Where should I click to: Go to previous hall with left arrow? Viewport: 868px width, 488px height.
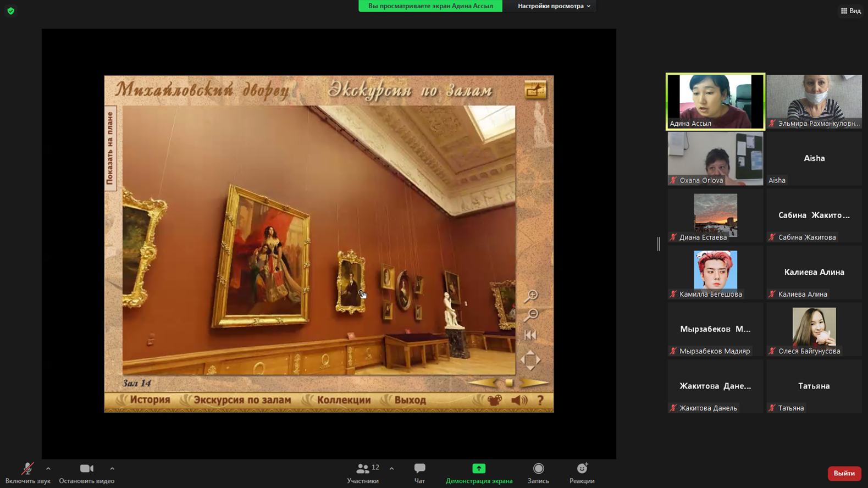tap(484, 382)
